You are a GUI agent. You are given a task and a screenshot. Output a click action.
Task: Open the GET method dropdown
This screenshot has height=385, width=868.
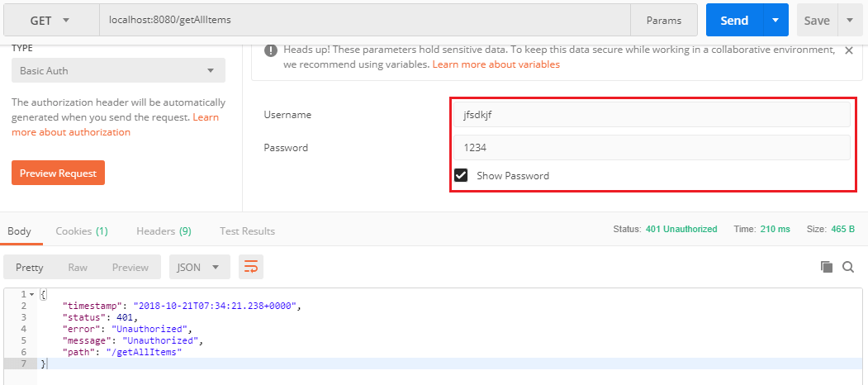[50, 20]
